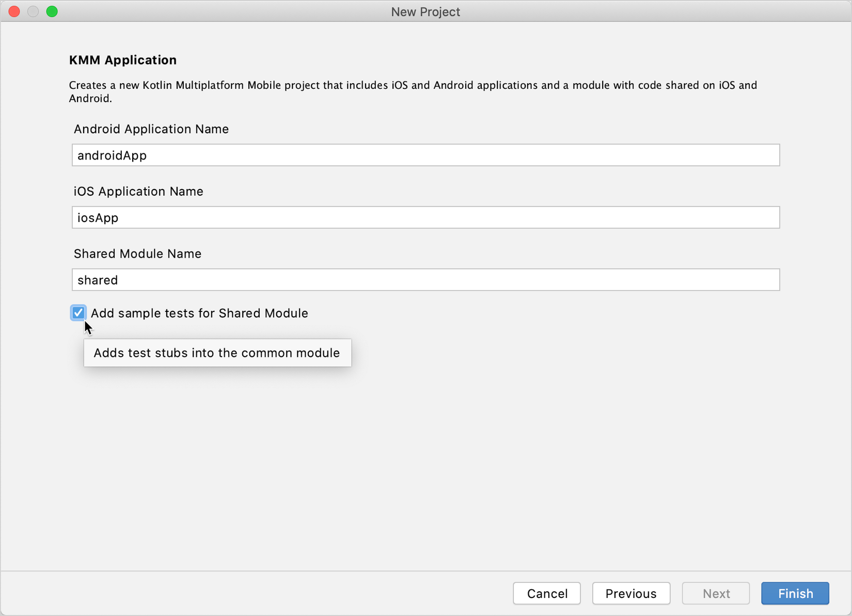
Task: Uncheck the Add sample tests checkbox
Action: 78,313
